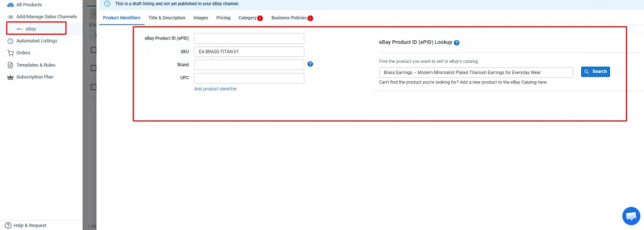Click the UPC label
The image size is (644, 230).
click(x=185, y=78)
